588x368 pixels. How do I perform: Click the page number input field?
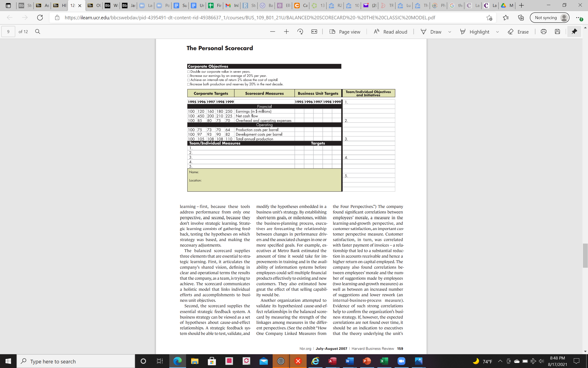[8, 32]
